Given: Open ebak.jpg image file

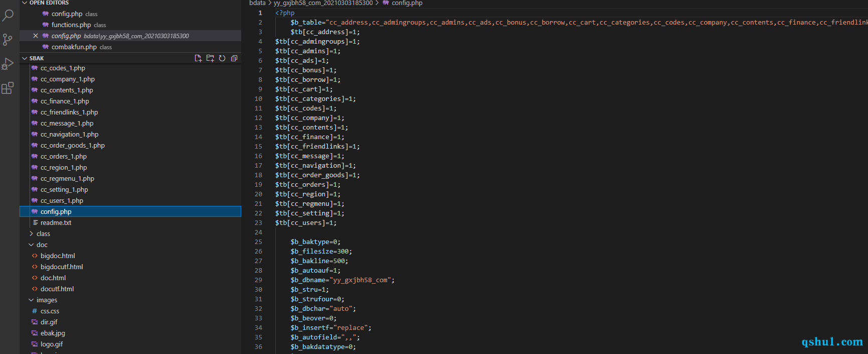Looking at the screenshot, I should (x=130, y=333).
